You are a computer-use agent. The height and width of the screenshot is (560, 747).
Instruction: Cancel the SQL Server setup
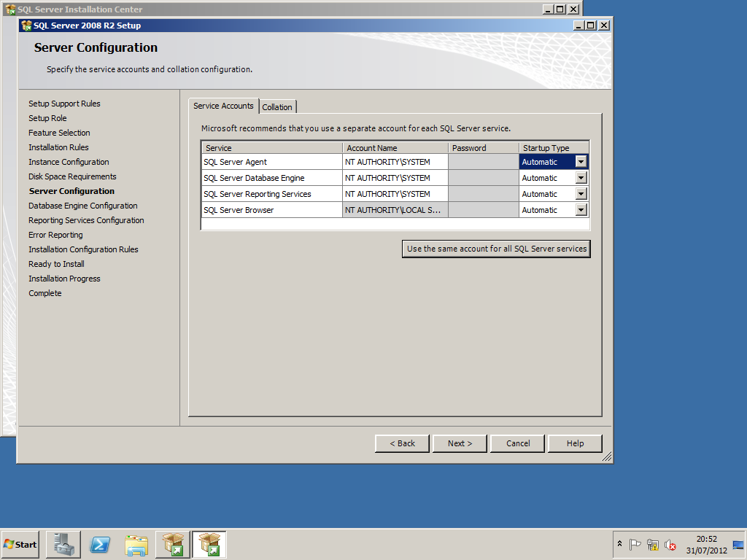[x=518, y=443]
